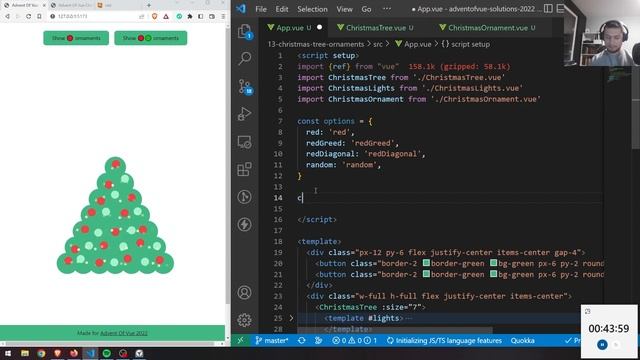
Task: Click the browser Back button
Action: coord(7,16)
